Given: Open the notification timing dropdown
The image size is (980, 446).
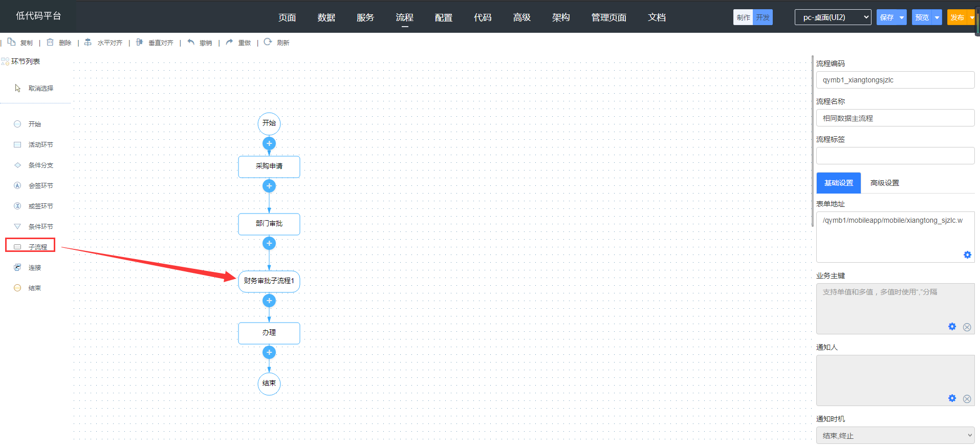Looking at the screenshot, I should [895, 435].
